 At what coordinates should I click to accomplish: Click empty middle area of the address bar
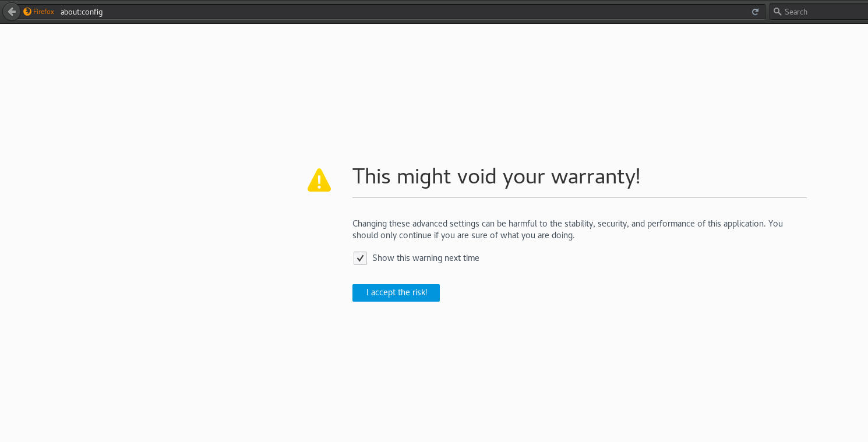pyautogui.click(x=408, y=12)
